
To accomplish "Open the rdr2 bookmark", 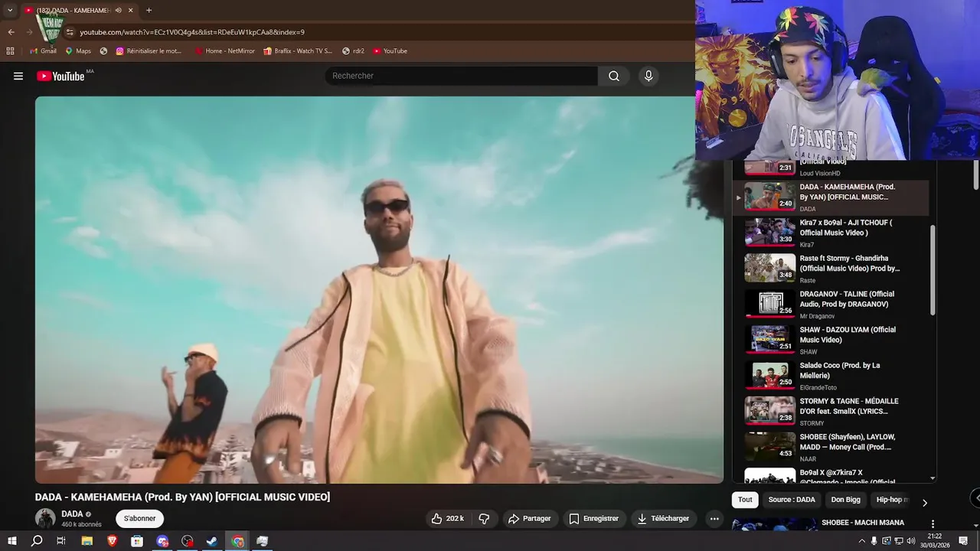I will coord(353,51).
